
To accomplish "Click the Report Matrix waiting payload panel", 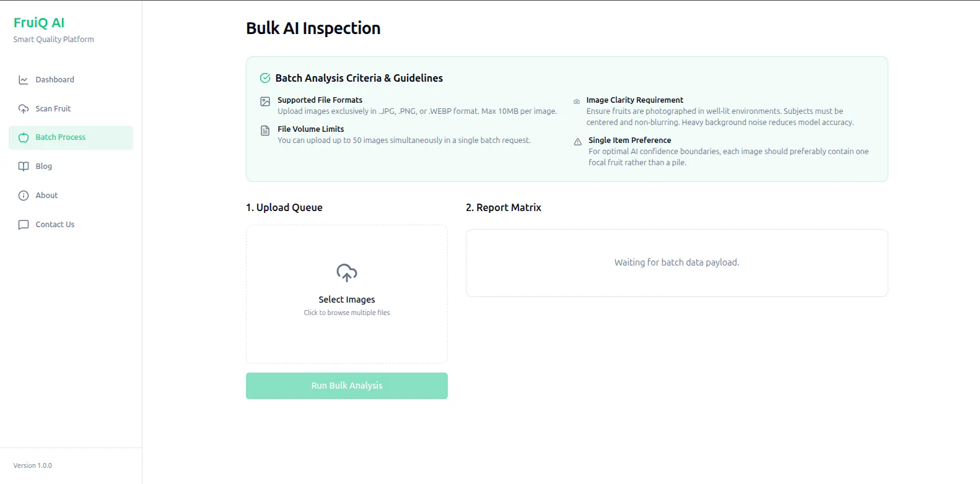I will (x=676, y=263).
